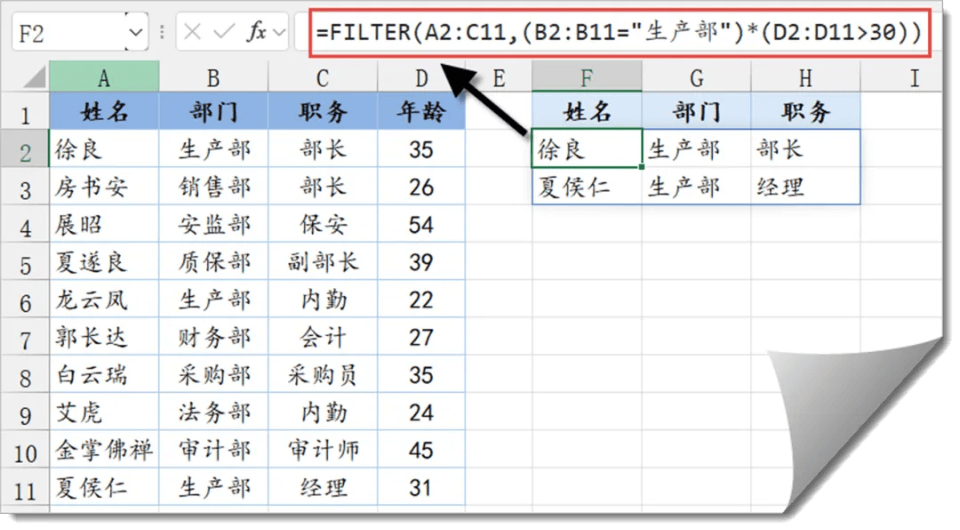The image size is (960, 530).
Task: Select cell 副部长
Action: (323, 262)
